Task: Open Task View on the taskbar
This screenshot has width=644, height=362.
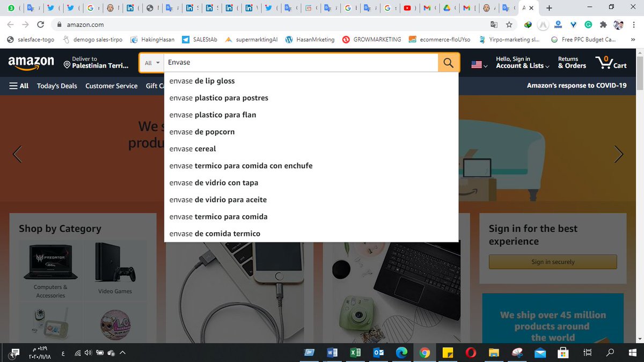Action: pyautogui.click(x=588, y=352)
